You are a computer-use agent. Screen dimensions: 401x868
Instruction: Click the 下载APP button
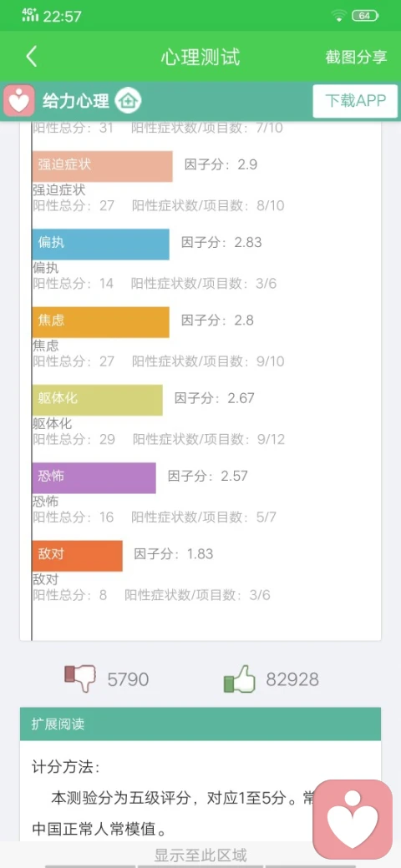coord(355,101)
